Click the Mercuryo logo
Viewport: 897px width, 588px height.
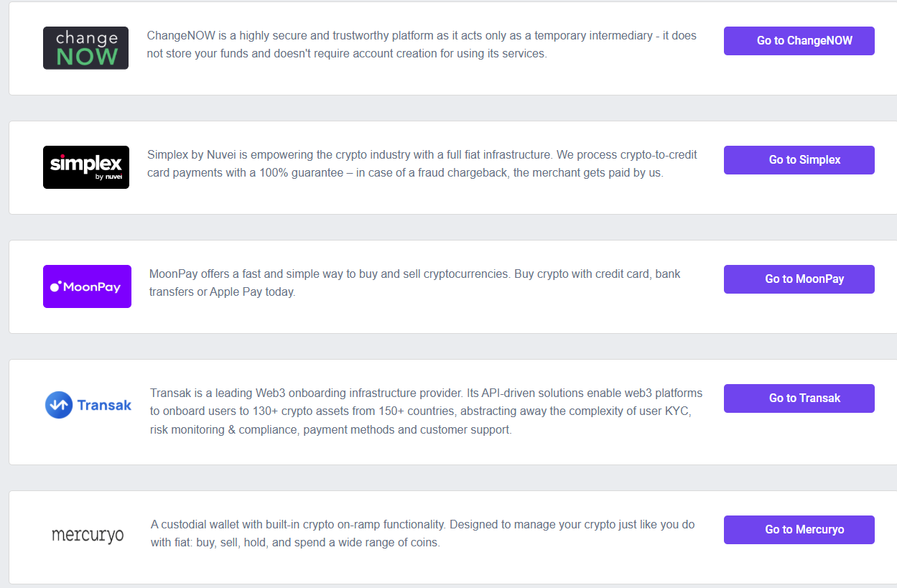tap(88, 536)
